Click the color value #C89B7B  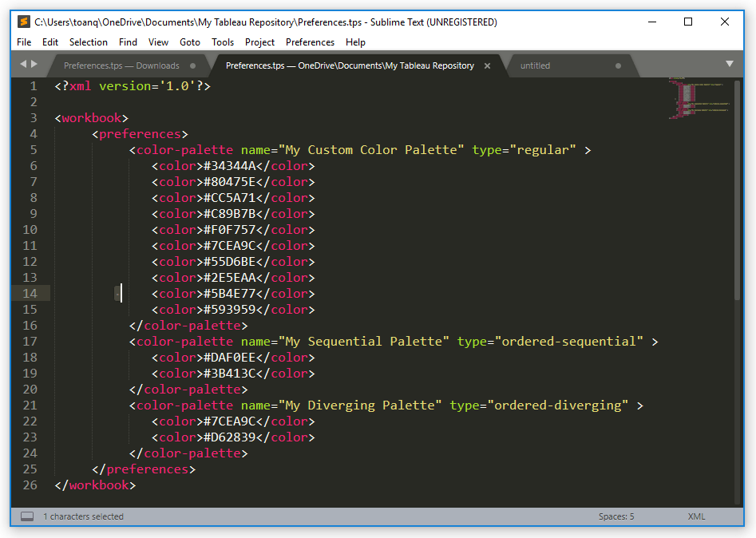pos(229,214)
